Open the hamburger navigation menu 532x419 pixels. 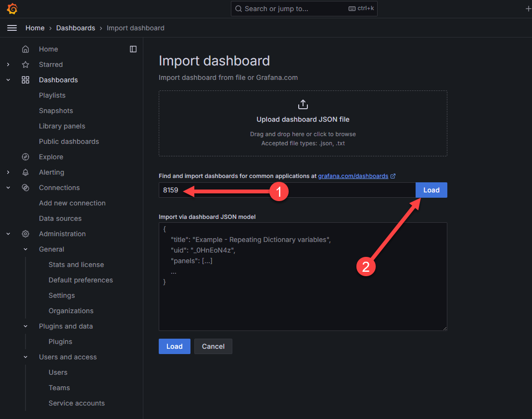(12, 28)
